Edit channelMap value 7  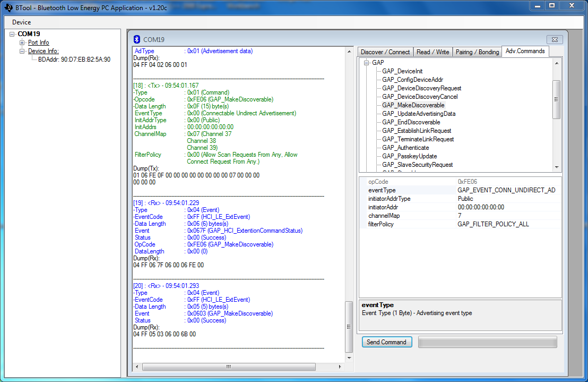point(508,216)
